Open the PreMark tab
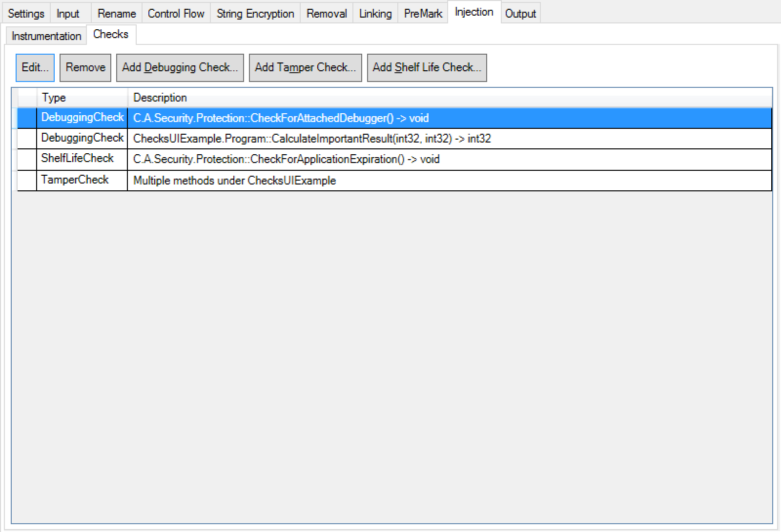 422,13
